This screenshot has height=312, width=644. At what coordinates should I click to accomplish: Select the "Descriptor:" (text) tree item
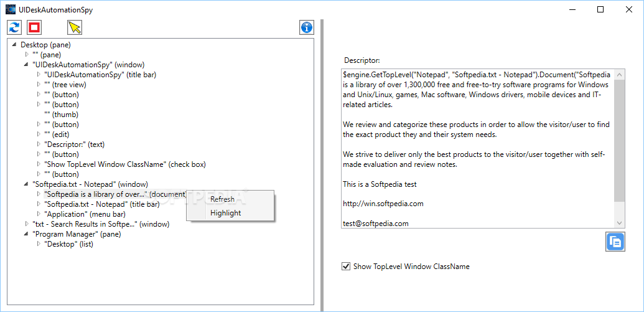click(74, 144)
